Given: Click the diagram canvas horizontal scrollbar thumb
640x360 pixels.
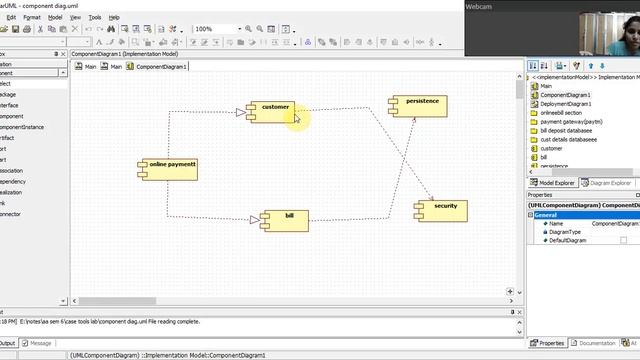Looking at the screenshot, I should [x=117, y=301].
